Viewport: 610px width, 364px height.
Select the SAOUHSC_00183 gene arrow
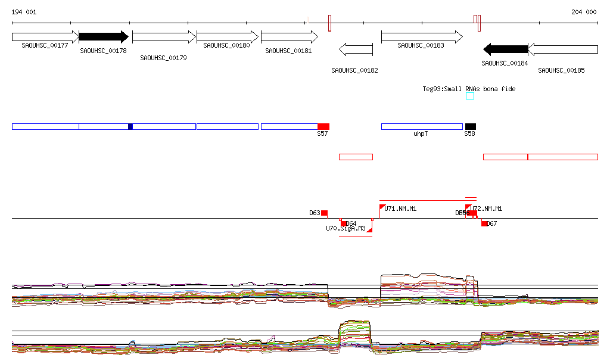point(422,37)
